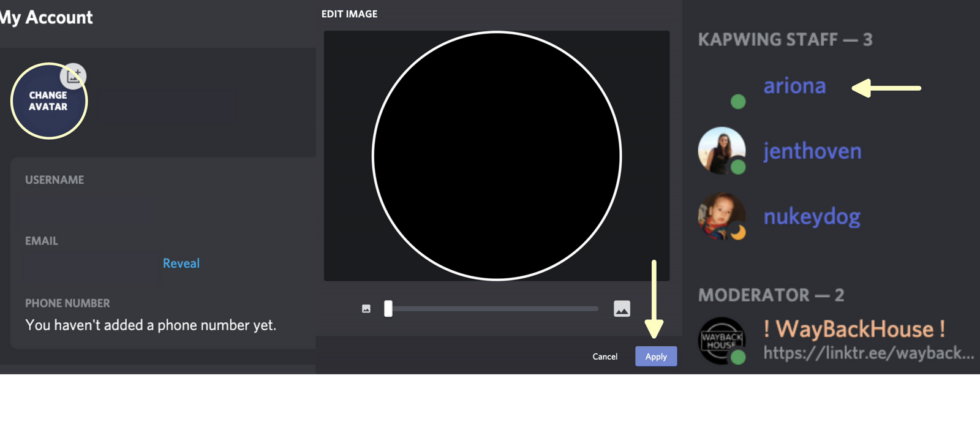Viewport: 980px width, 432px height.
Task: Open jenthoven's profile picture
Action: tap(720, 149)
